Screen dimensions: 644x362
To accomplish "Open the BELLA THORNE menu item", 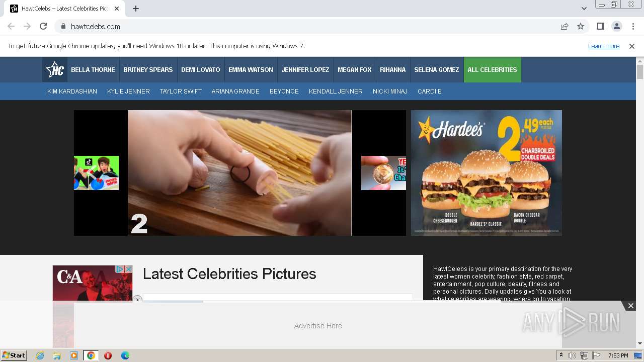I will coord(93,70).
